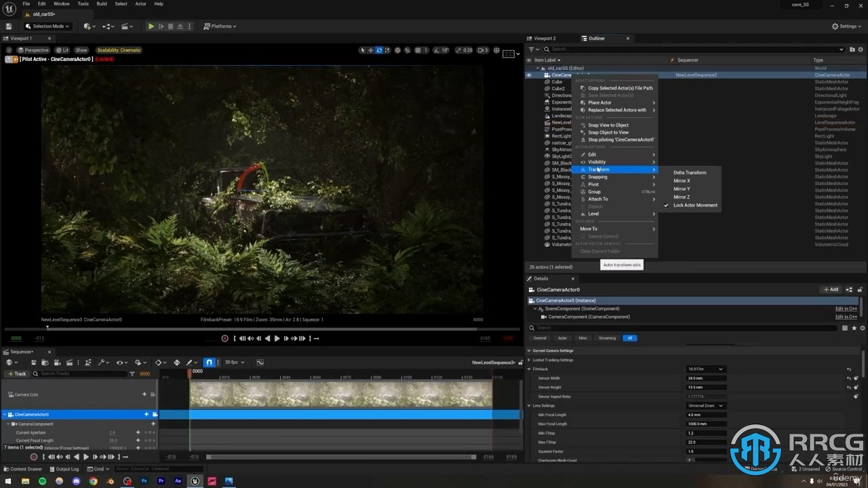Open the Settings menu at top right
868x488 pixels.
[x=847, y=26]
